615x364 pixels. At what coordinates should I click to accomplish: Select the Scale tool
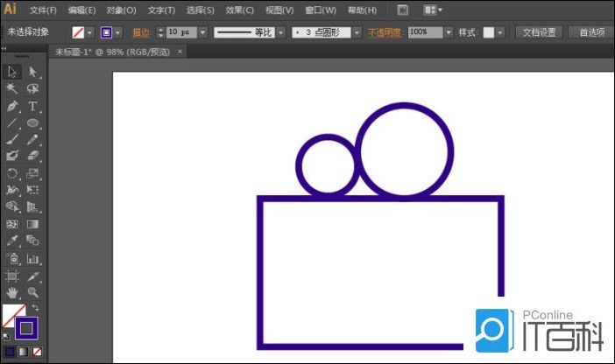(33, 173)
